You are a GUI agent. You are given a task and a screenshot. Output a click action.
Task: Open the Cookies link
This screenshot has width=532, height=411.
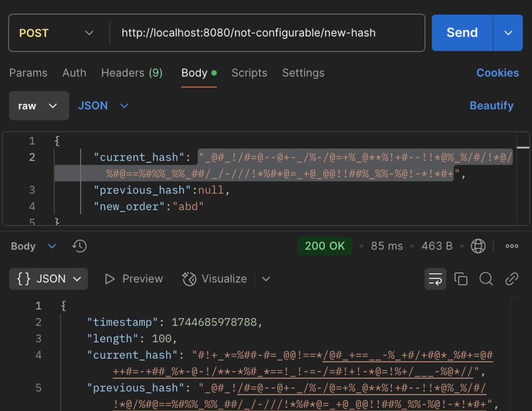click(497, 73)
